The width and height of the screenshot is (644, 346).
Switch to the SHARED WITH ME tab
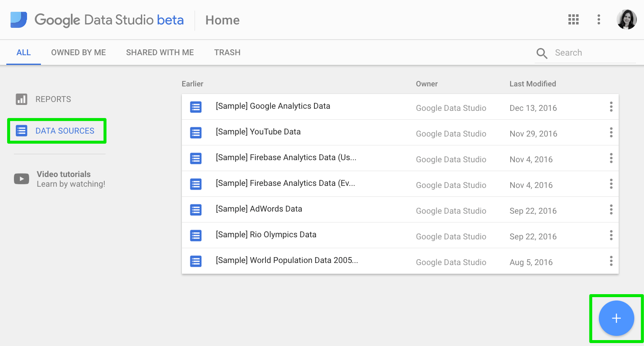point(160,53)
